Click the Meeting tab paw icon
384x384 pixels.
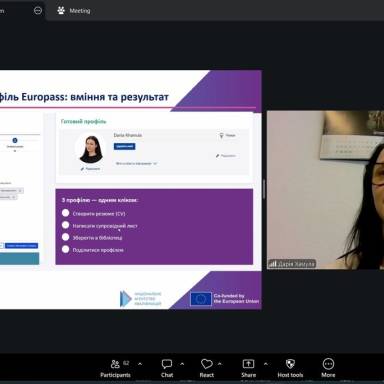61,10
